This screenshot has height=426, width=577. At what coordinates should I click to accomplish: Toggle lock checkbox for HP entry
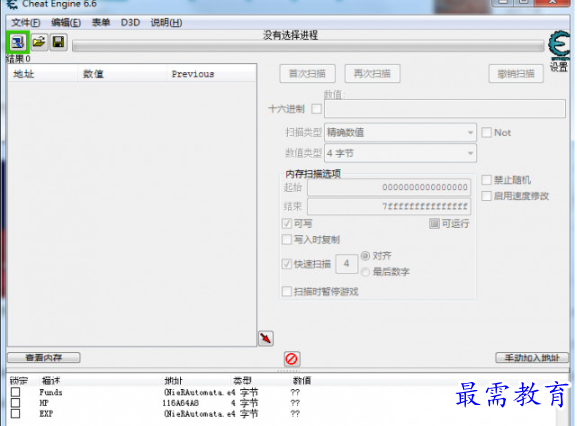pyautogui.click(x=15, y=403)
